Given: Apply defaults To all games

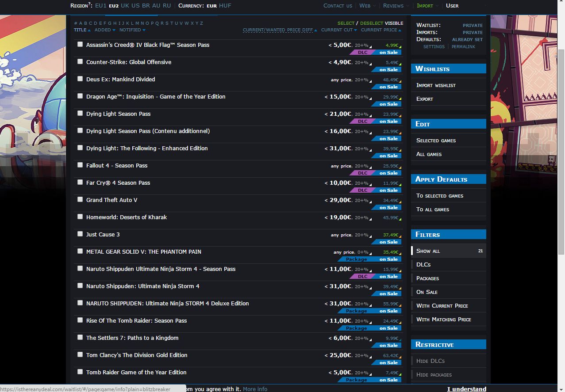Looking at the screenshot, I should [433, 209].
